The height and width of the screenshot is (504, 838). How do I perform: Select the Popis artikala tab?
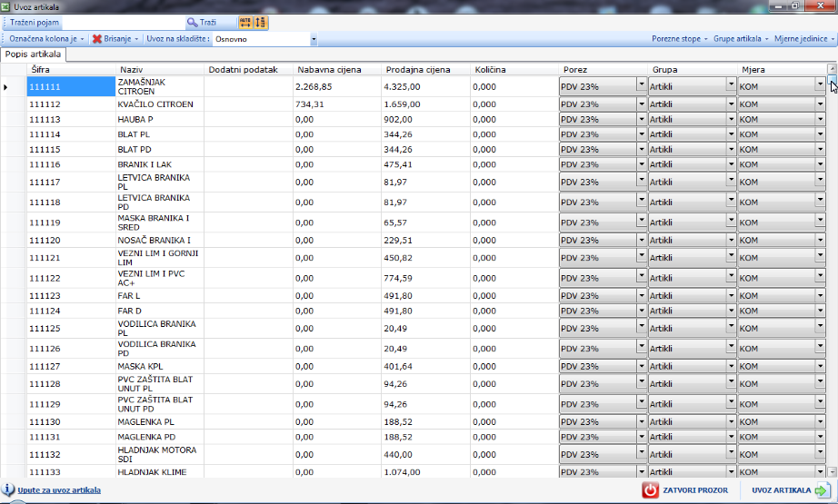[33, 54]
